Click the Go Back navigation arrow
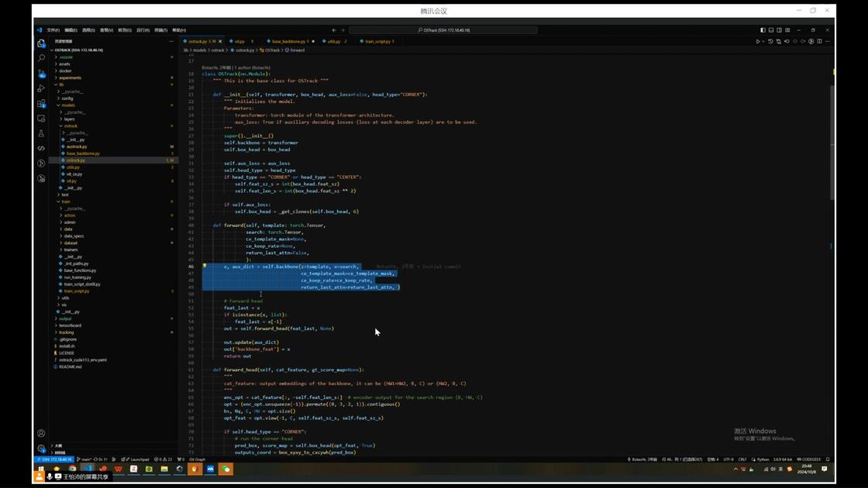Screen dimensions: 868x488 pos(334,30)
